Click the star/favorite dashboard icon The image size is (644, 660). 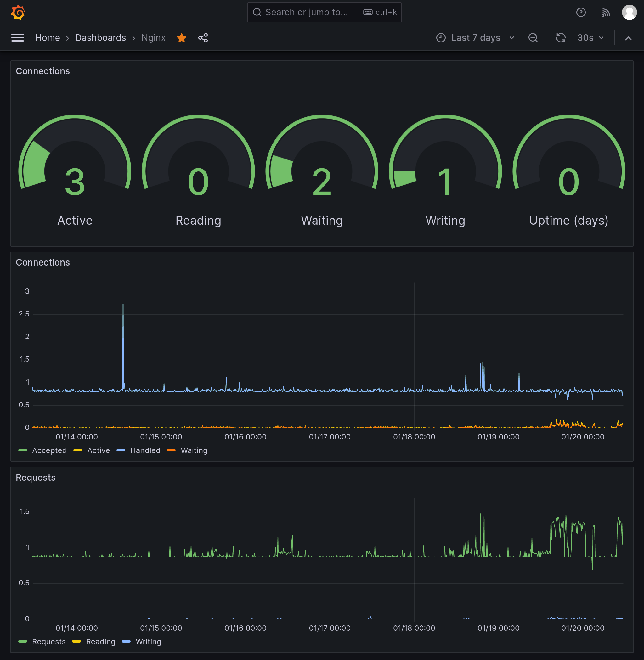point(182,38)
